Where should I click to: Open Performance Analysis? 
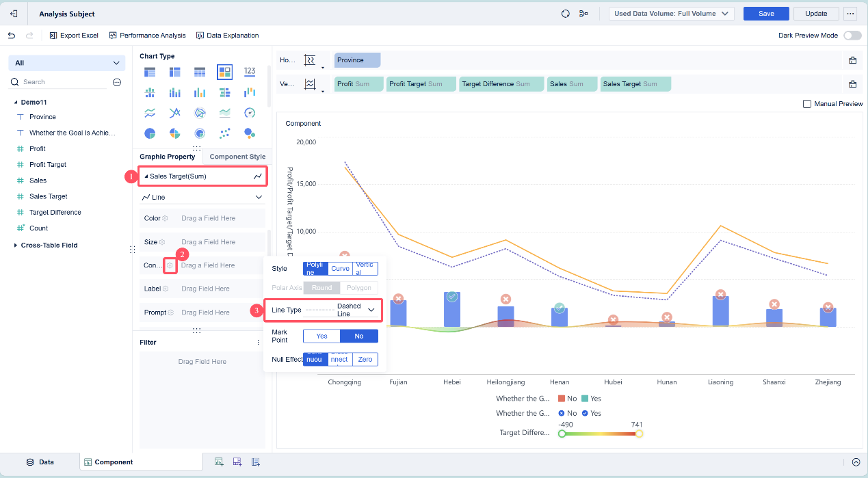pyautogui.click(x=147, y=36)
